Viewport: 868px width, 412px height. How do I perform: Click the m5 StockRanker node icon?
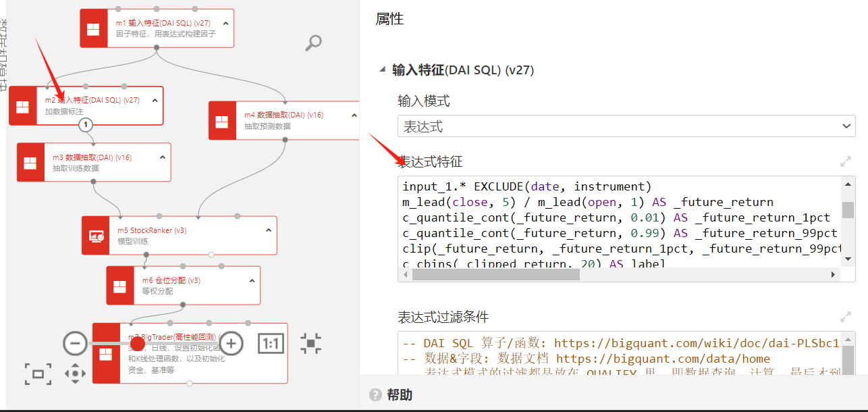(97, 236)
